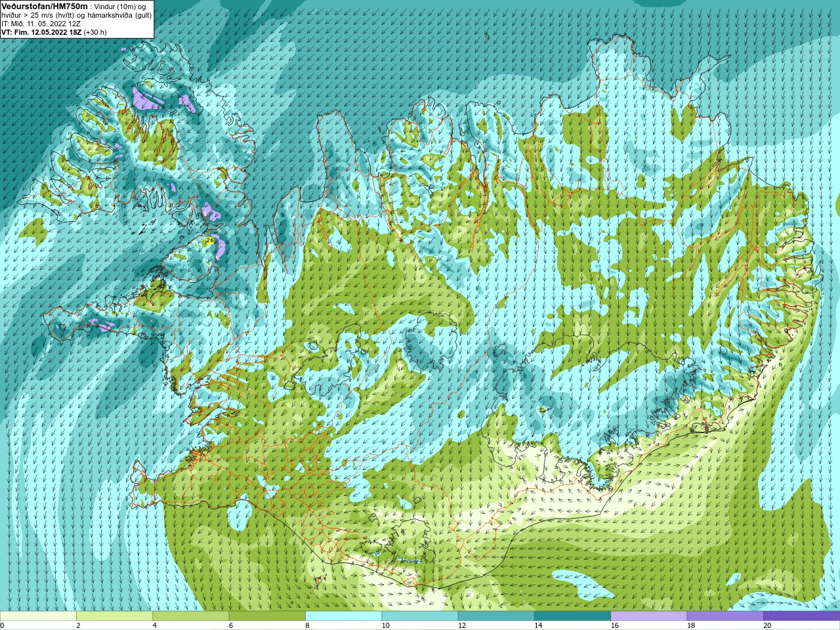The height and width of the screenshot is (630, 840).
Task: Pick the 18–20 m/s medium purple legend swatch
Action: coord(725,616)
